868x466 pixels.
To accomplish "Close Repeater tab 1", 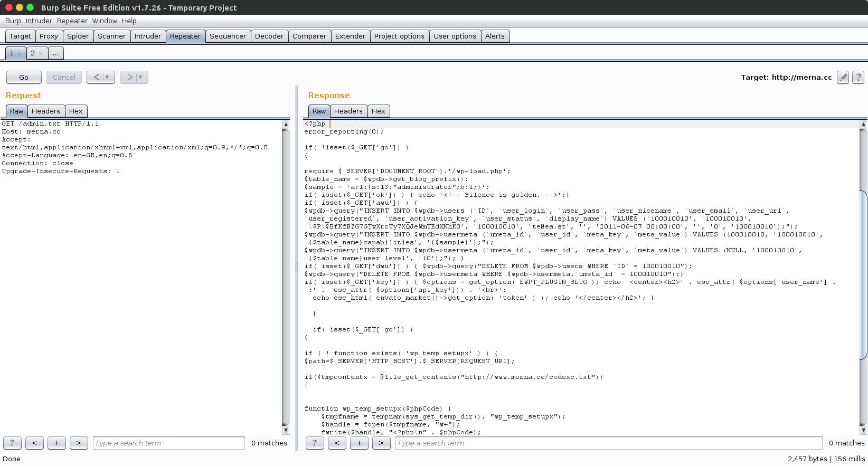I will point(20,53).
